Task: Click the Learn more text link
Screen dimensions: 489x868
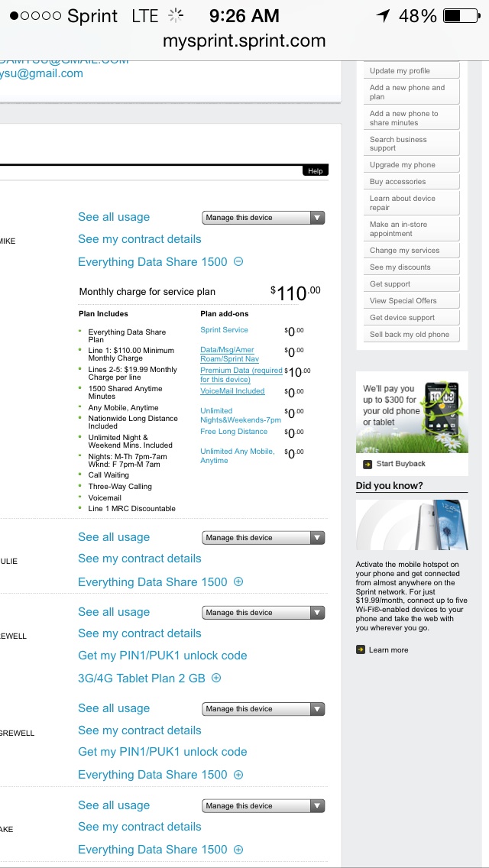Action: (389, 650)
